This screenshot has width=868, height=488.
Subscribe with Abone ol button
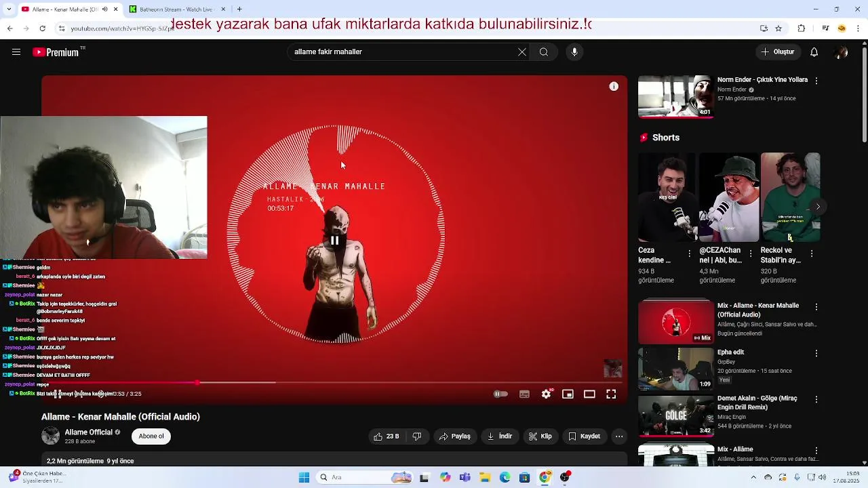pos(151,436)
